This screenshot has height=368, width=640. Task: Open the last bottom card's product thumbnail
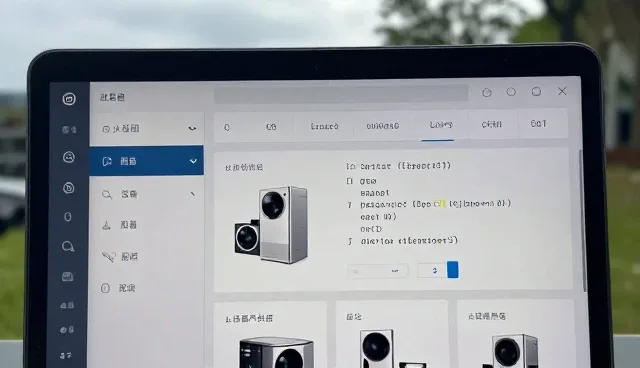pos(510,351)
